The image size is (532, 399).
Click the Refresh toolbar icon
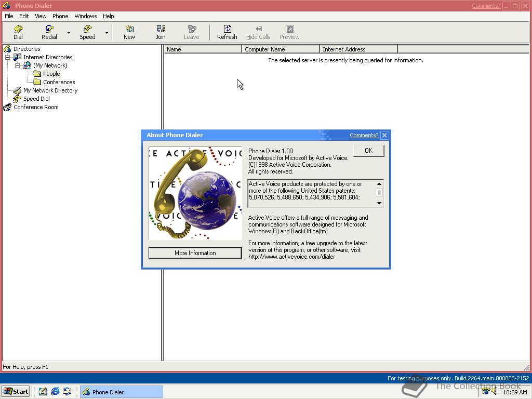pos(227,32)
